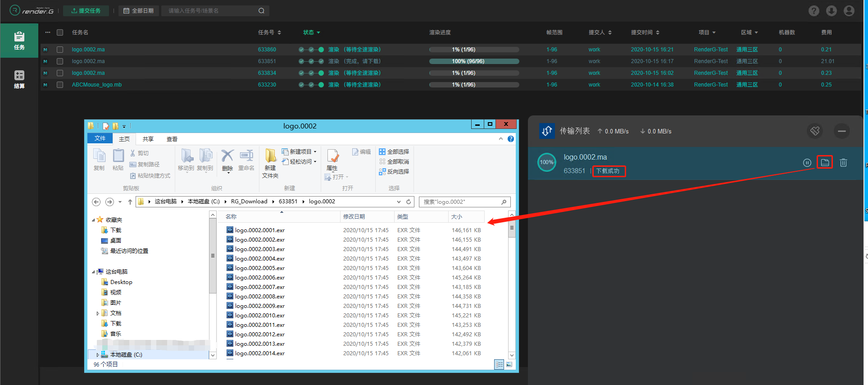This screenshot has height=385, width=868.
Task: Open the all-dates (全部日期) filter
Action: [138, 11]
